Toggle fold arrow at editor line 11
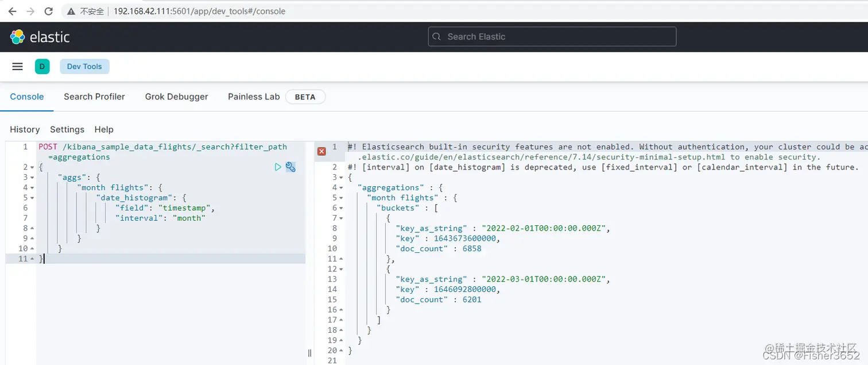Screen dimensions: 868x365 point(32,259)
